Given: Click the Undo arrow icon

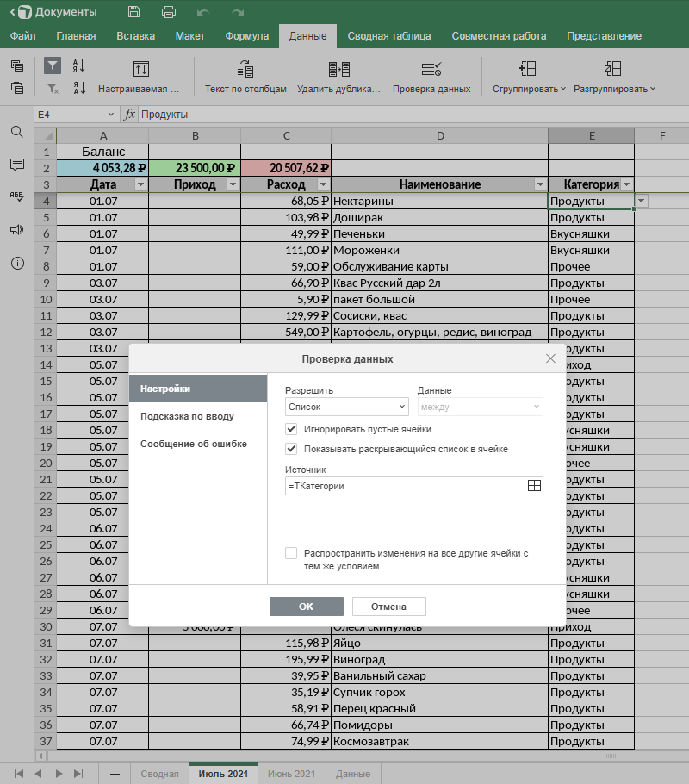Looking at the screenshot, I should (x=203, y=12).
